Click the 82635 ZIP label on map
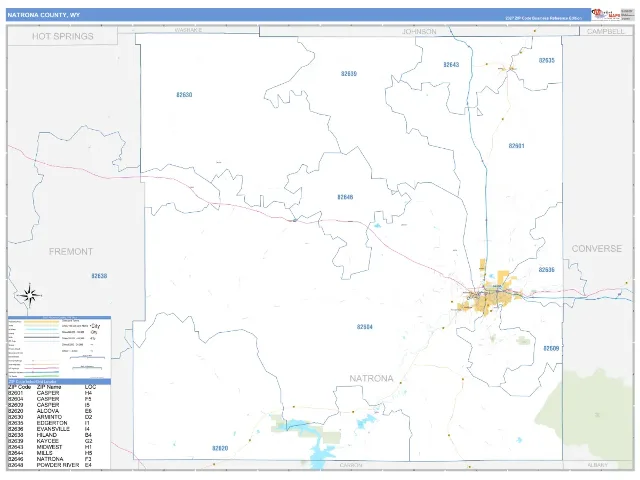This screenshot has height=480, width=640. pyautogui.click(x=547, y=60)
